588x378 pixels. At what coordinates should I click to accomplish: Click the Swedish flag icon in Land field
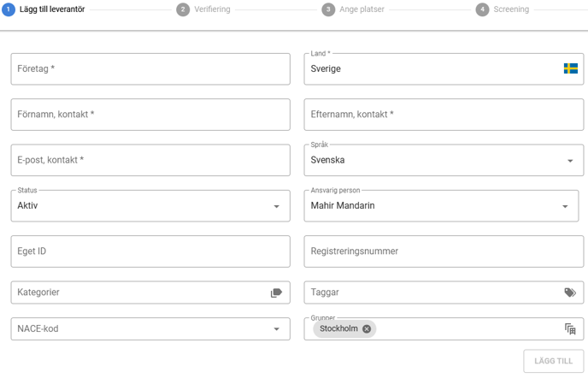tap(570, 68)
